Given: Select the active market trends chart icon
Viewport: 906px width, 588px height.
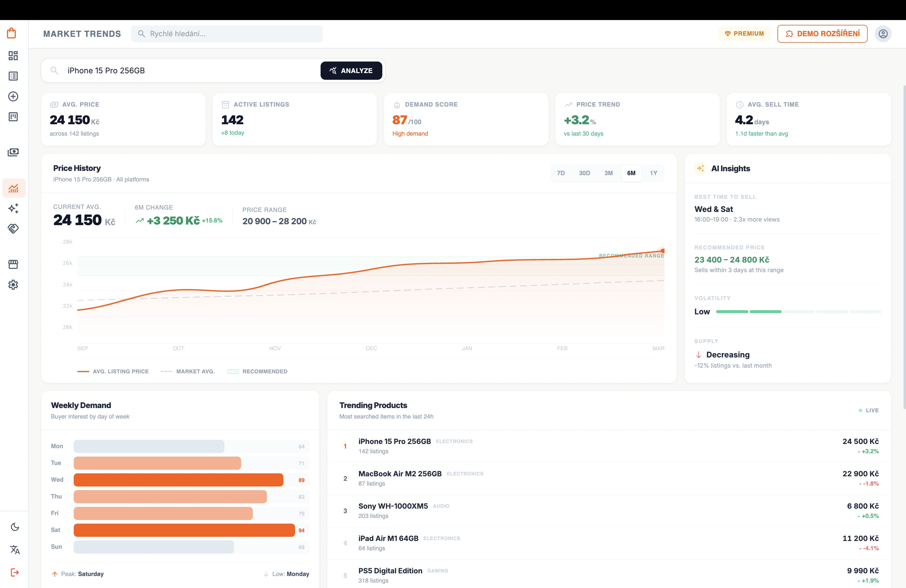Looking at the screenshot, I should coord(14,188).
